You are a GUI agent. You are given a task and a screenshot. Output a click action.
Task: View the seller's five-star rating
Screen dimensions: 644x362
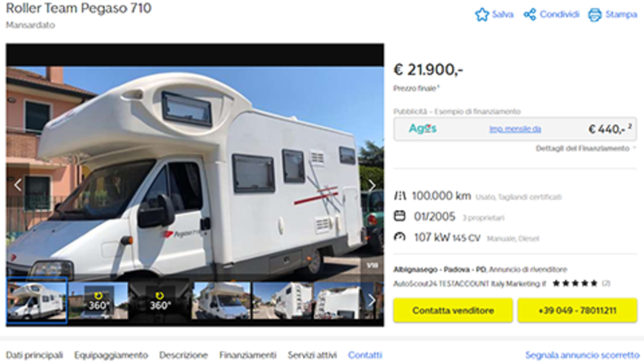tap(574, 283)
